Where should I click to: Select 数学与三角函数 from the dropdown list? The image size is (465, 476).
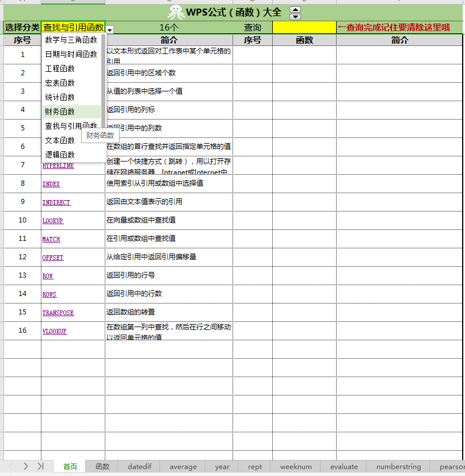click(71, 40)
